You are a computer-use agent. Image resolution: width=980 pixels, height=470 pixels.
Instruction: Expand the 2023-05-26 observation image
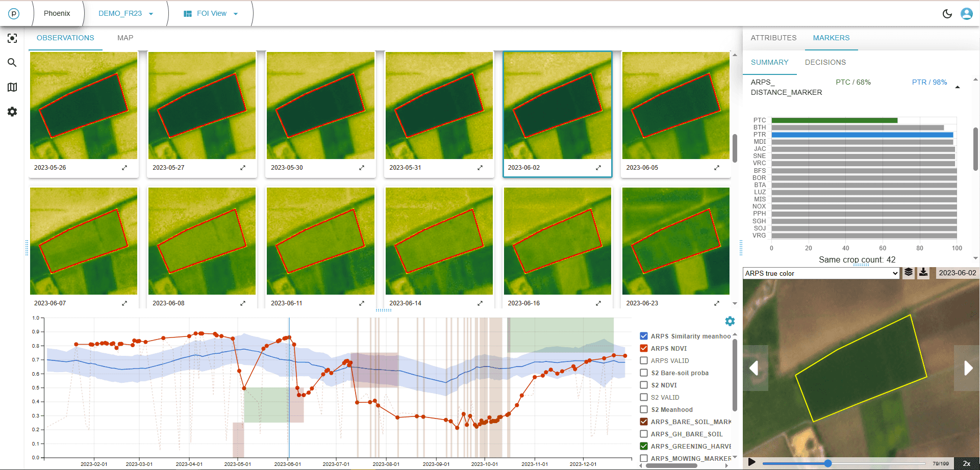pos(124,168)
